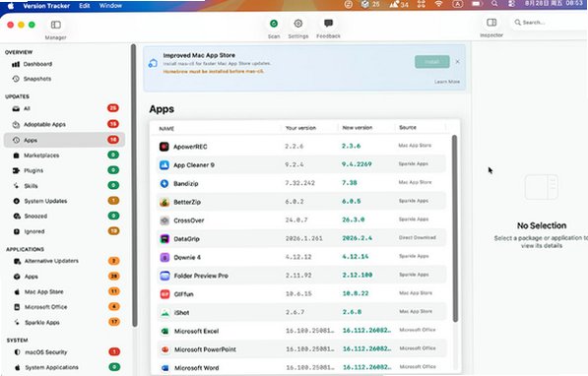Open Spotlight search in menu bar
588x376 pixels.
[494, 4]
